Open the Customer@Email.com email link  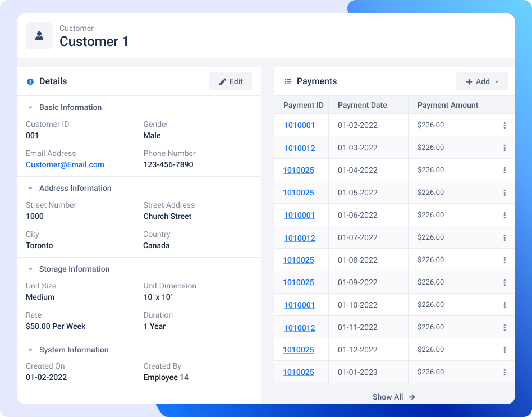coord(65,164)
